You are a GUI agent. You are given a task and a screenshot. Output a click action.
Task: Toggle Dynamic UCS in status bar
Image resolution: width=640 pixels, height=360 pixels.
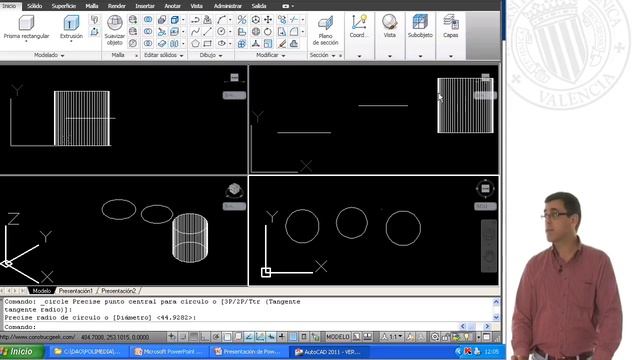260,337
